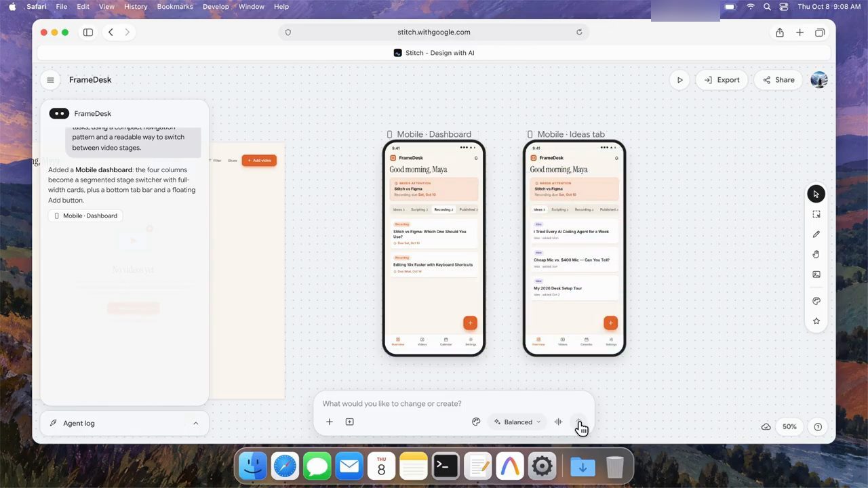Click the cloud sync status icon
The height and width of the screenshot is (488, 868).
tap(766, 427)
